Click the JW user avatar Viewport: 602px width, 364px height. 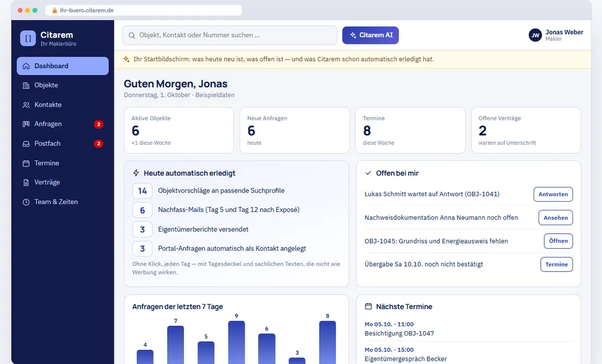coord(535,36)
